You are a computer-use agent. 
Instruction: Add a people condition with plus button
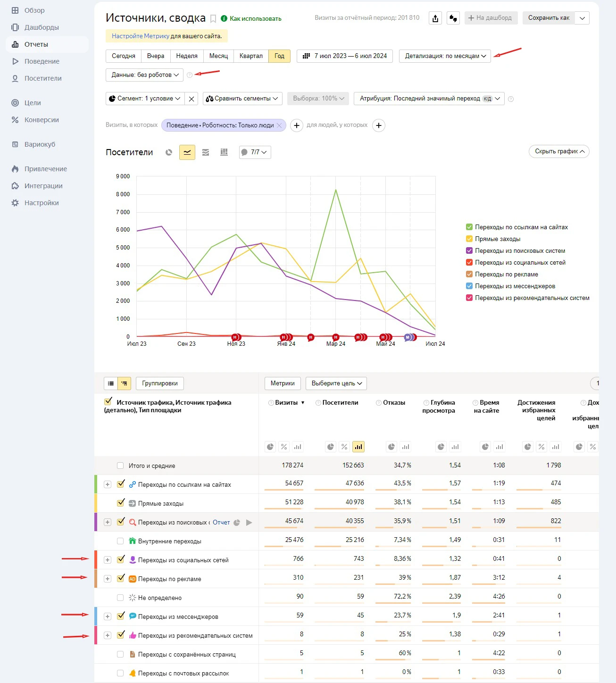tap(379, 125)
